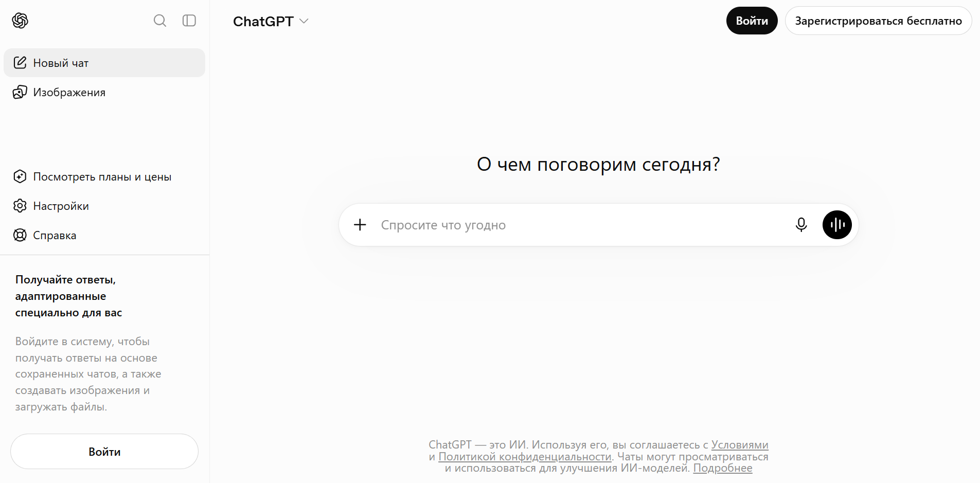Click the images icon beside Изображения

pyautogui.click(x=20, y=92)
